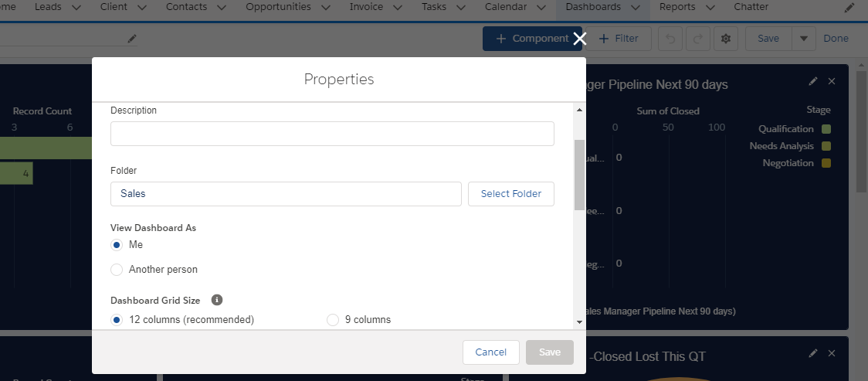Select the "Me" radio option
868x381 pixels.
click(117, 245)
